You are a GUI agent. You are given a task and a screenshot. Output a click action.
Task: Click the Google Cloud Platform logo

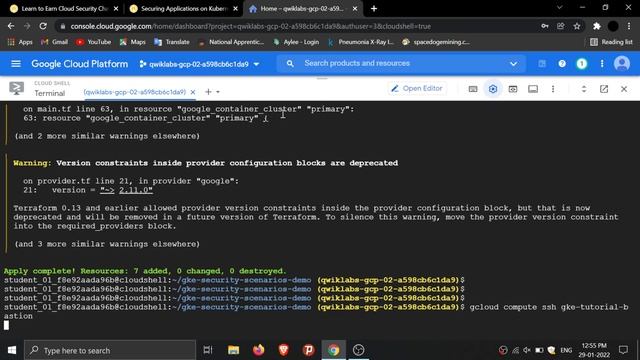coord(80,64)
